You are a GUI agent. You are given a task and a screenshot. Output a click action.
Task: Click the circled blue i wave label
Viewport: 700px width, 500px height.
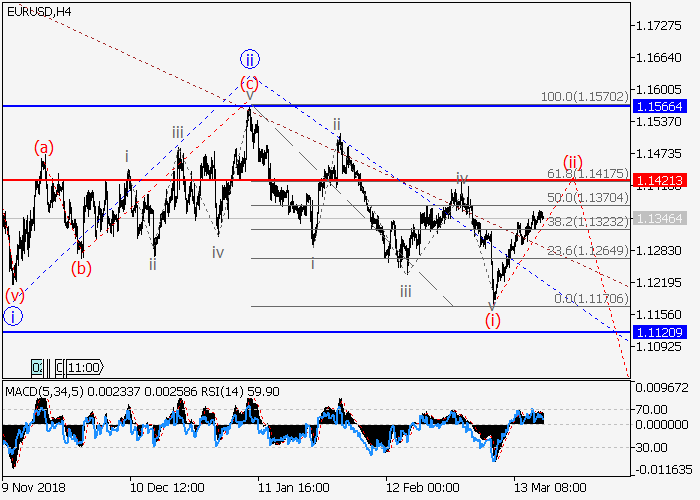click(13, 317)
